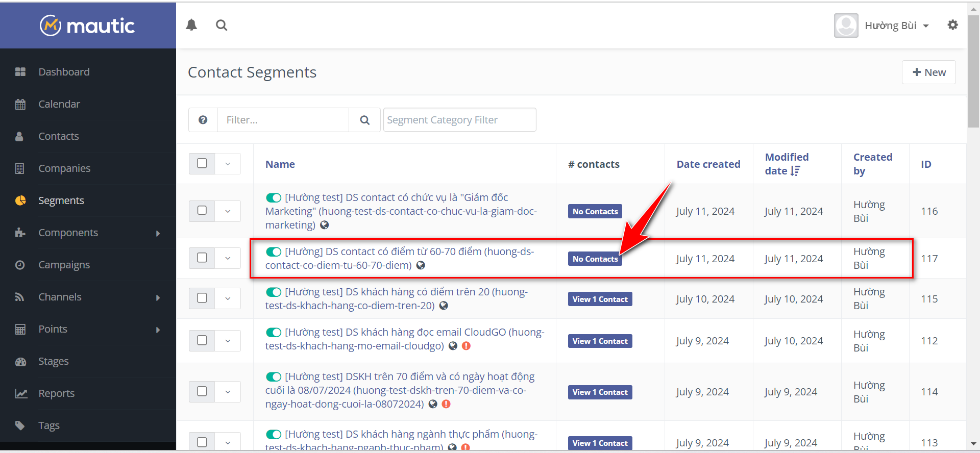
Task: Click the filter help question mark icon
Action: point(203,120)
